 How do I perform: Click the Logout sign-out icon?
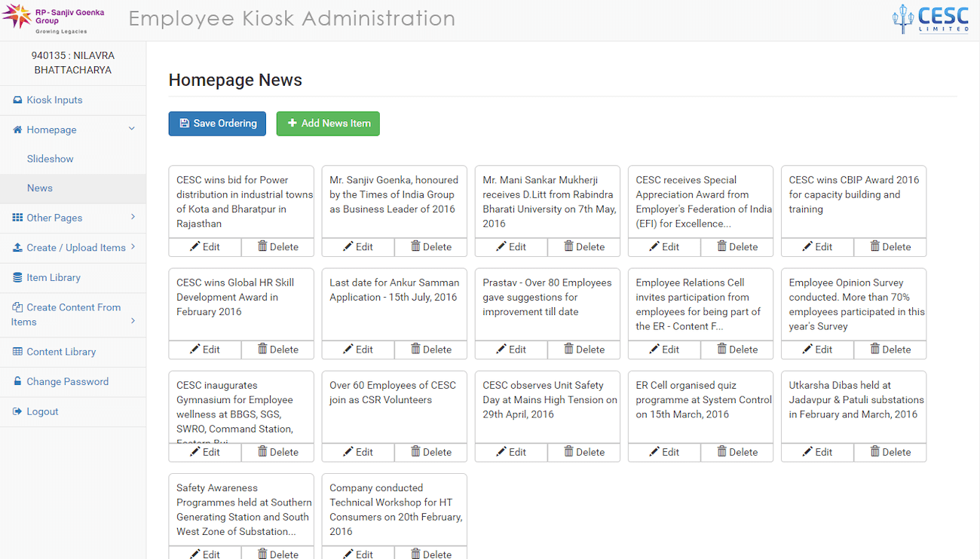(17, 411)
